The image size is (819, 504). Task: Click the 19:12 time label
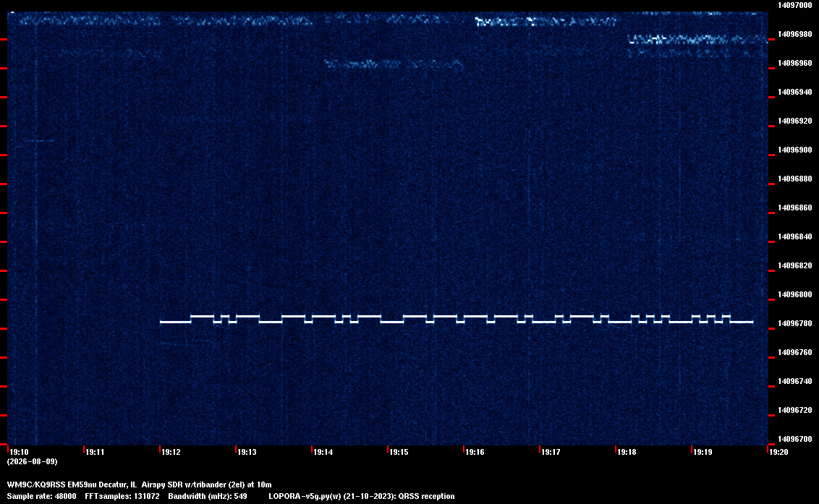171,452
